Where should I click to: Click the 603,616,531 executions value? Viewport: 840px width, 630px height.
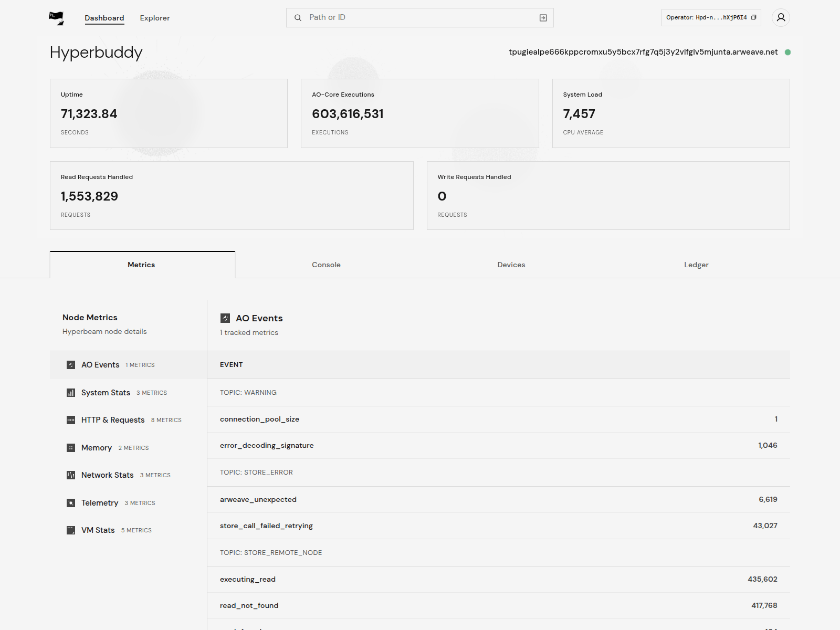click(348, 114)
